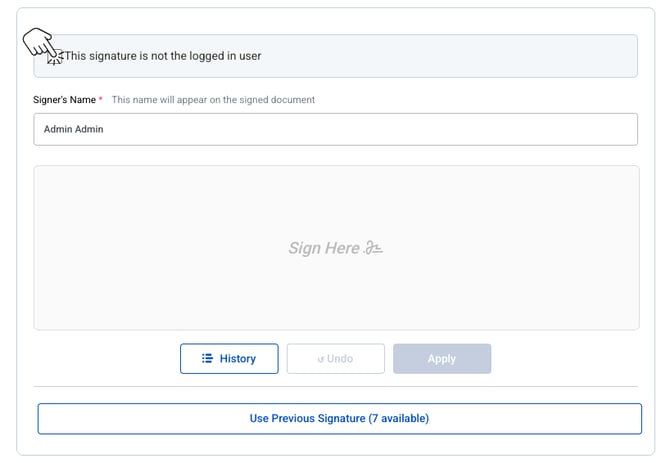The height and width of the screenshot is (463, 670).
Task: Click the signature scribble icon beside Sign Here
Action: [x=374, y=248]
